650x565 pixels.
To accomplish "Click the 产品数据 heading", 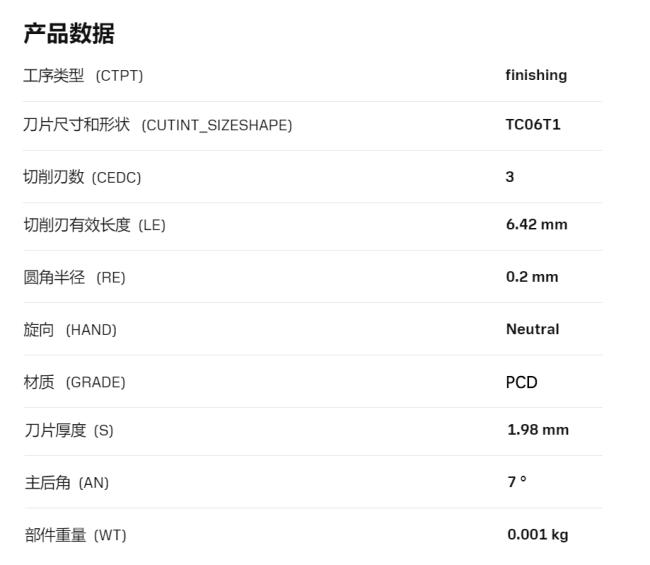I will click(x=69, y=34).
